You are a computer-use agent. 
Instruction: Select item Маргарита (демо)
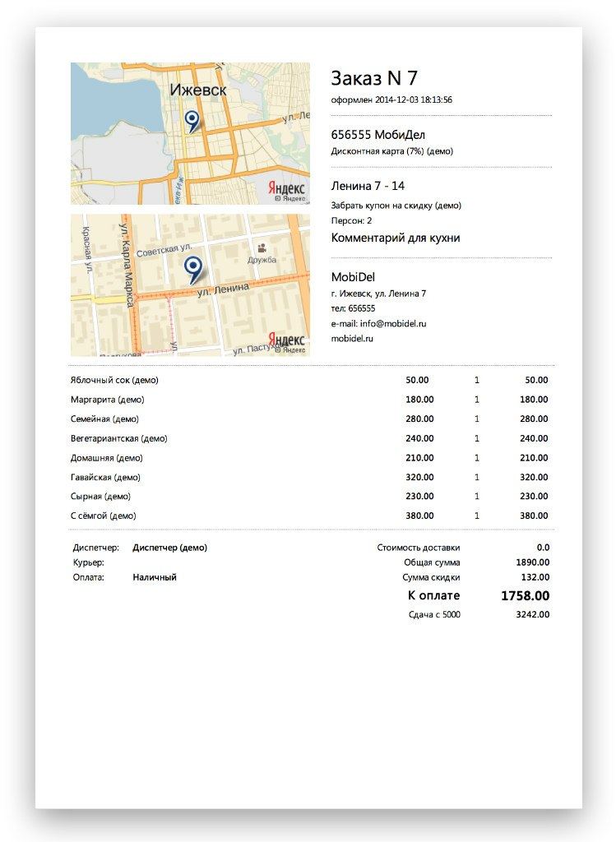(108, 400)
